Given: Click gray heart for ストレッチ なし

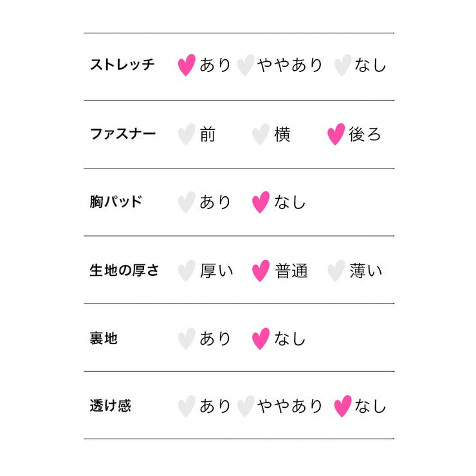Looking at the screenshot, I should [x=343, y=65].
